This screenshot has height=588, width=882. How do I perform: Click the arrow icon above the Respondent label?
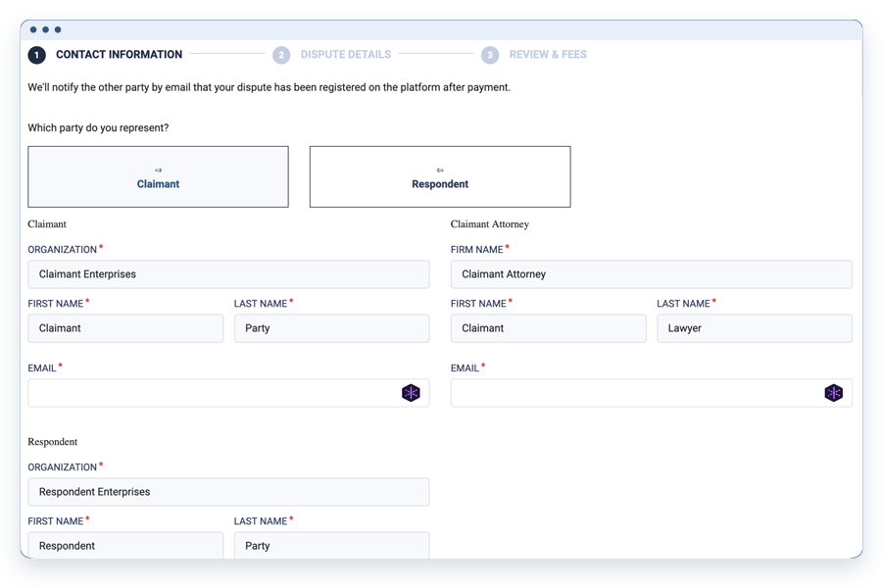[440, 170]
